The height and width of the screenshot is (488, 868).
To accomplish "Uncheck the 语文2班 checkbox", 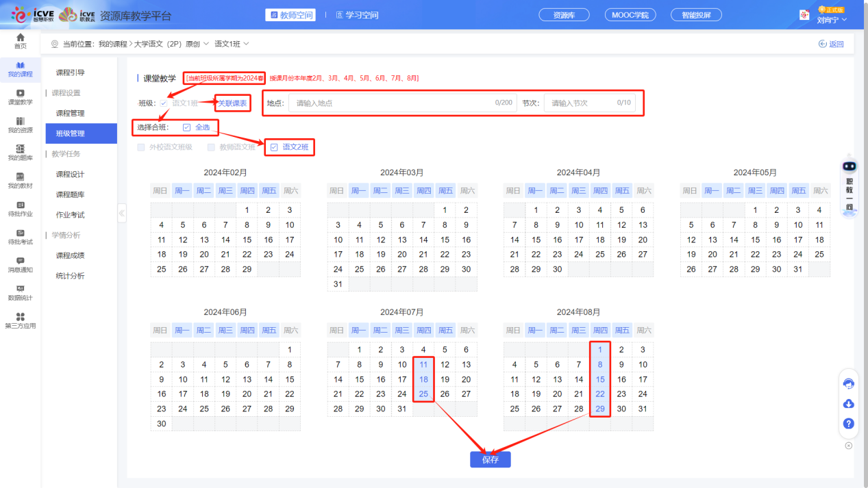I will click(x=275, y=147).
